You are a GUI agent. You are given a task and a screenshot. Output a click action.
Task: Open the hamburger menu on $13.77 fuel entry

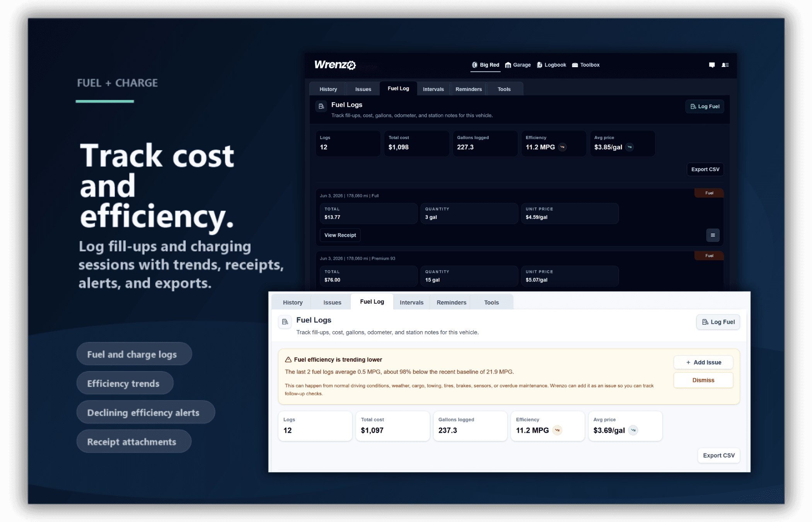[x=713, y=235]
